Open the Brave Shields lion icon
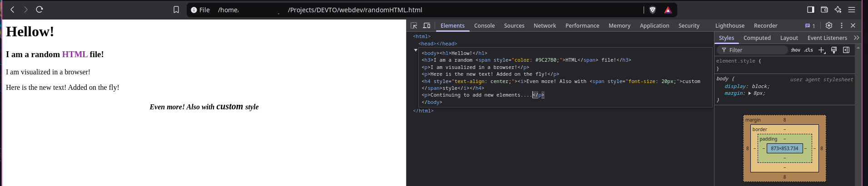 click(x=653, y=10)
